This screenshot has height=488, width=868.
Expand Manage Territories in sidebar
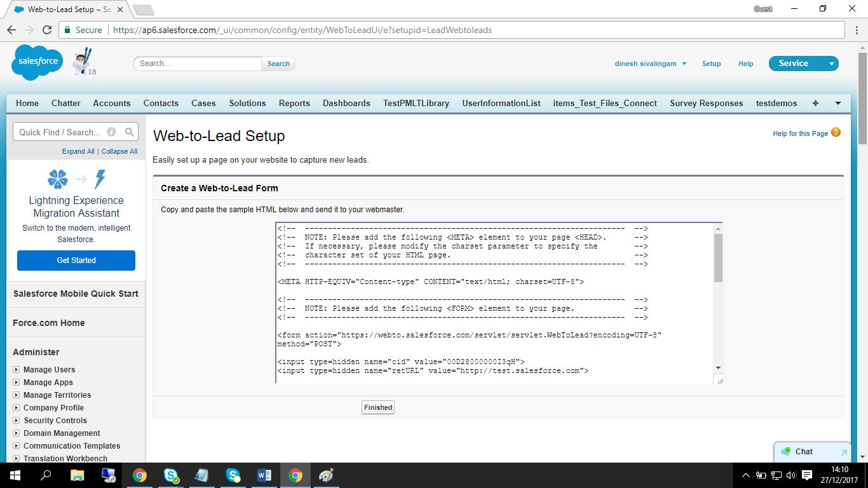click(x=17, y=395)
